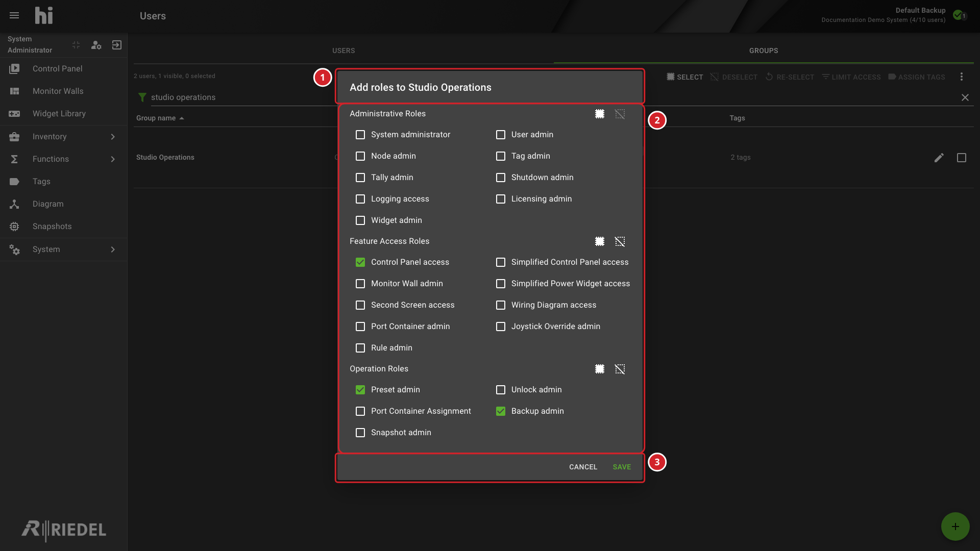Click the green backup status check icon

(958, 15)
